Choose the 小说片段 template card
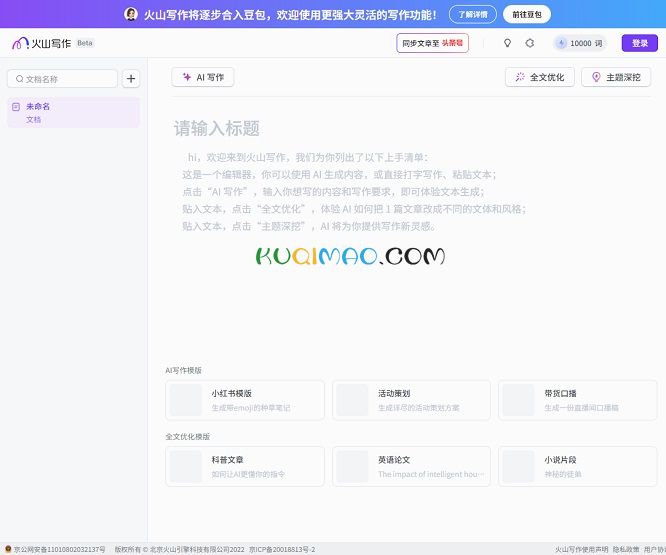This screenshot has height=555, width=666. 578,466
